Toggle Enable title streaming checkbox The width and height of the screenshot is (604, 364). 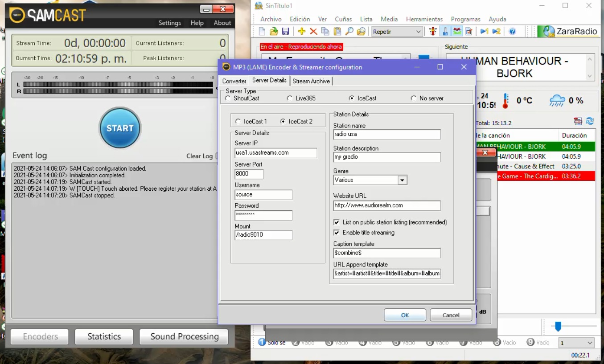337,233
